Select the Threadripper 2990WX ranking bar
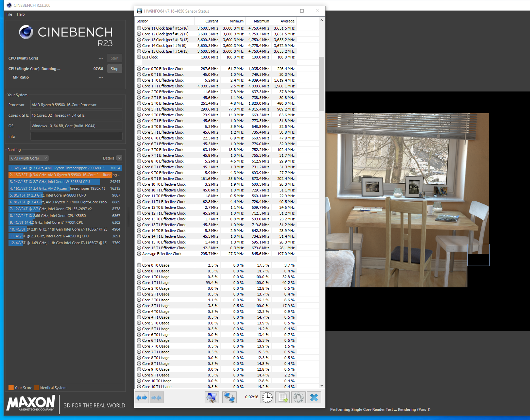Screen dimensions: 530x420 [65, 168]
